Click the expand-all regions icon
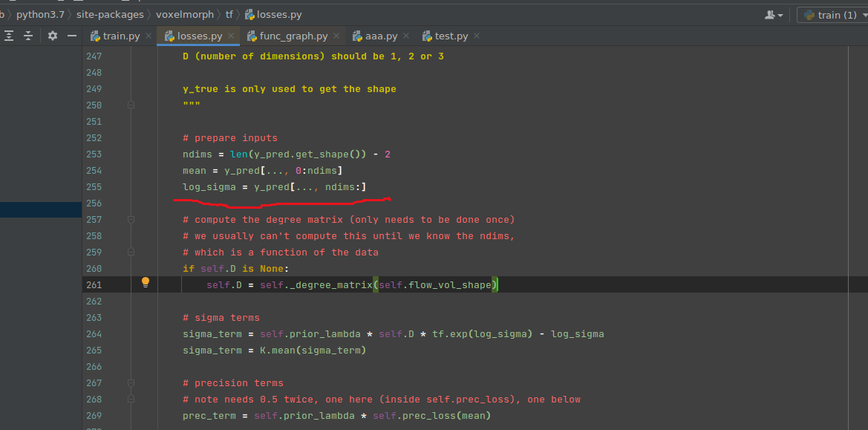Screen dimensions: 868x430 coord(10,35)
